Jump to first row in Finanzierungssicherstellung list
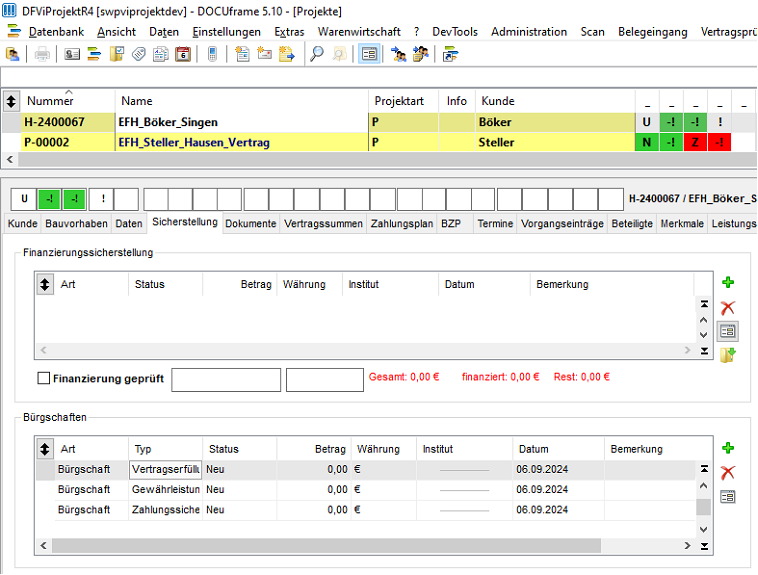This screenshot has height=575, width=758. [704, 304]
